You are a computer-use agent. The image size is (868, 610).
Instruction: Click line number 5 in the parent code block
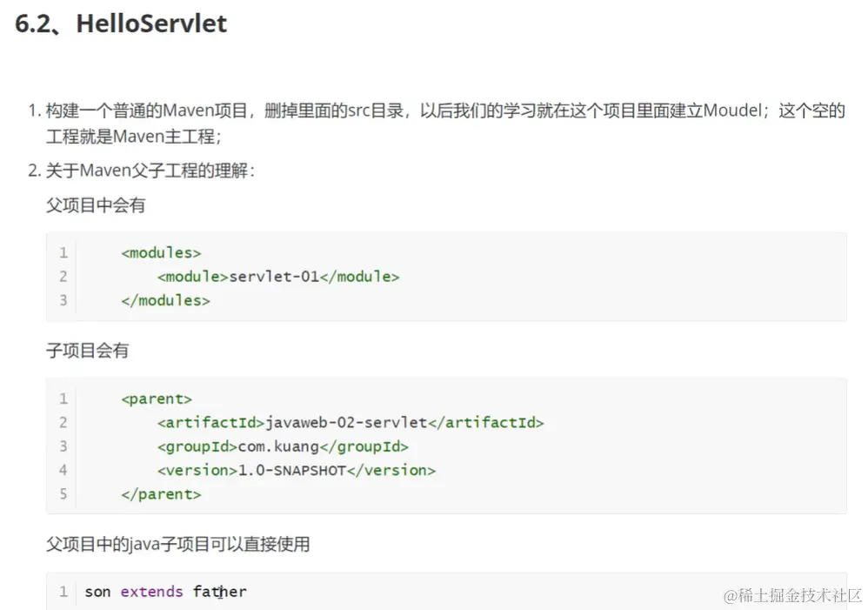[x=63, y=494]
